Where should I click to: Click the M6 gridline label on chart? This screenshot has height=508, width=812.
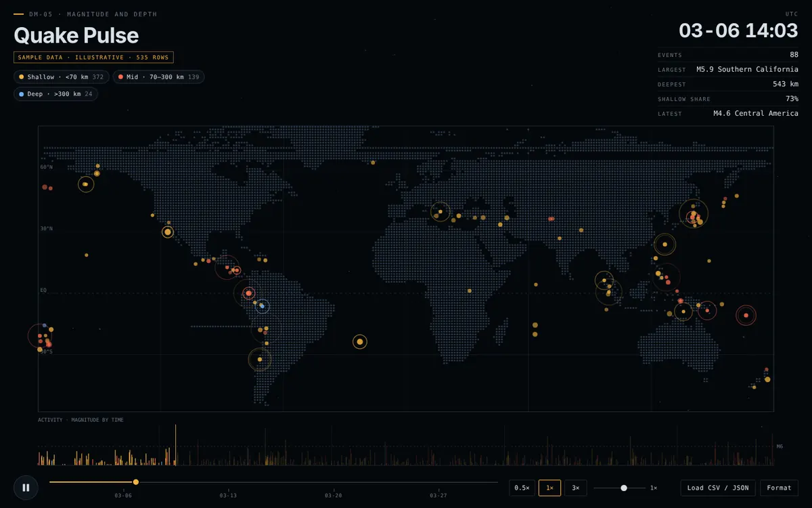780,446
